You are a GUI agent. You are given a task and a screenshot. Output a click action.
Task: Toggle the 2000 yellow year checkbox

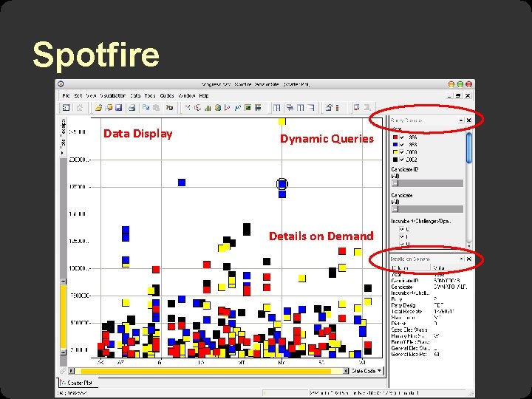(x=402, y=152)
